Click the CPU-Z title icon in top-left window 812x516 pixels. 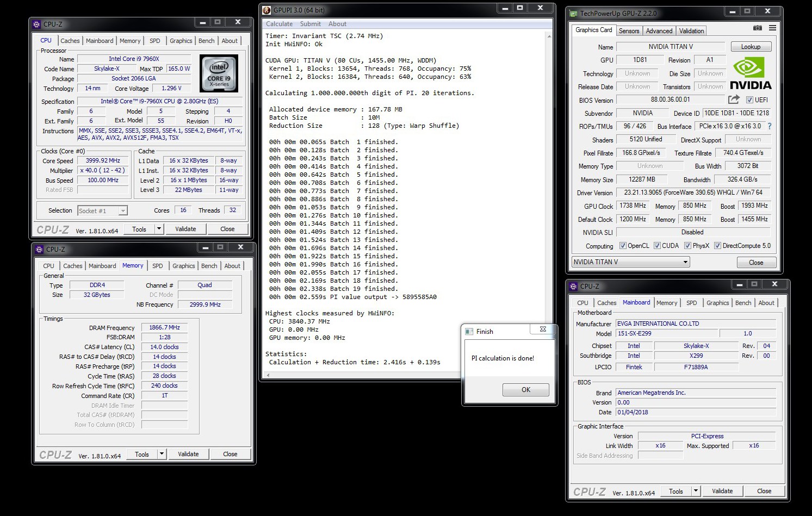click(x=37, y=24)
